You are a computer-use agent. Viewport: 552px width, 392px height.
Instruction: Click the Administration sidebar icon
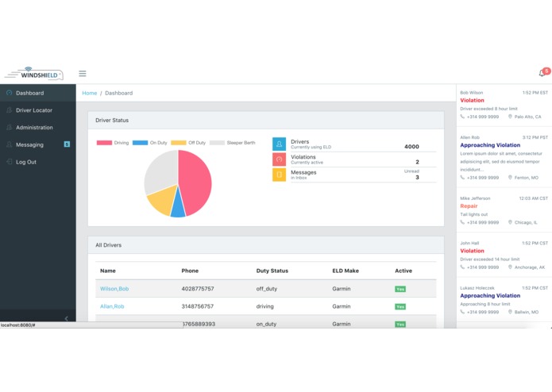[x=10, y=127]
